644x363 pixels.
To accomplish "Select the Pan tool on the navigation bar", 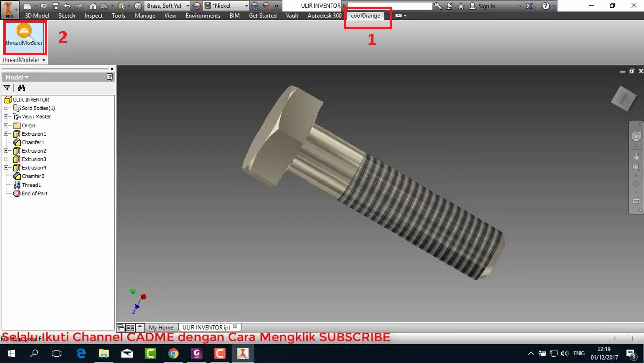I will tap(636, 157).
